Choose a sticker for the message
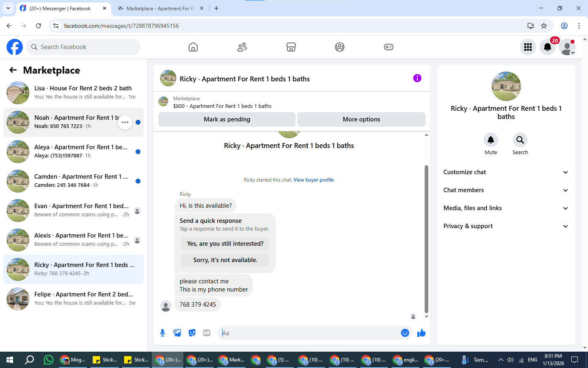Viewport: 588px width, 368px height. click(x=192, y=333)
